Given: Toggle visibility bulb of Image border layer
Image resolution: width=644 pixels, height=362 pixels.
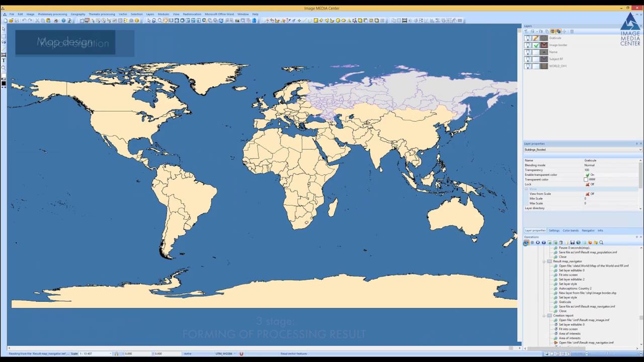Looking at the screenshot, I should [528, 45].
